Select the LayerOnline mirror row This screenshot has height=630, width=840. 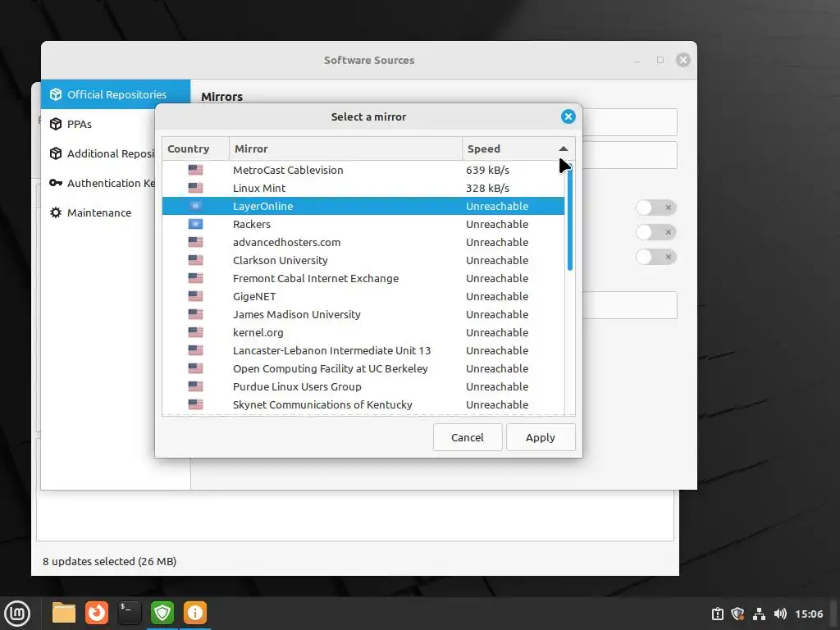(363, 206)
